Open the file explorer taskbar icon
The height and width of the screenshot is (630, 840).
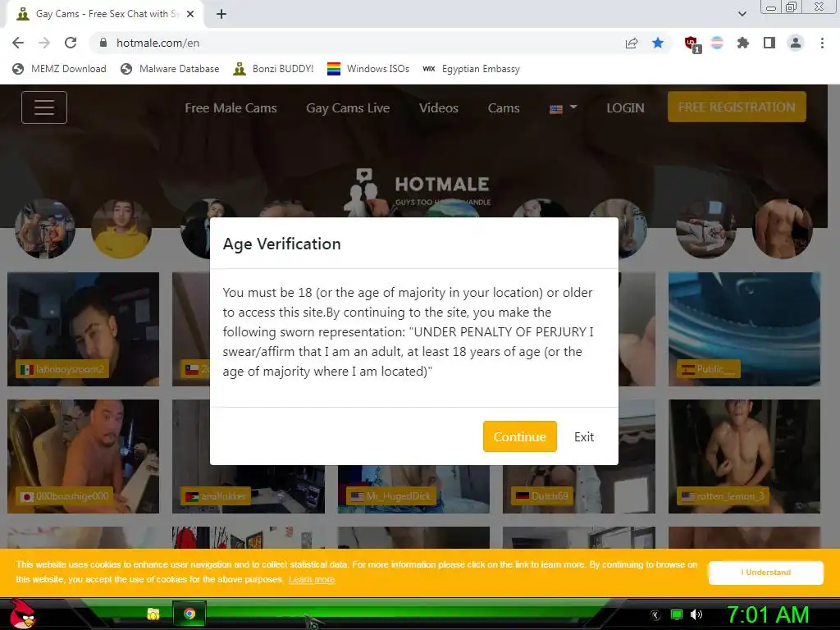153,614
